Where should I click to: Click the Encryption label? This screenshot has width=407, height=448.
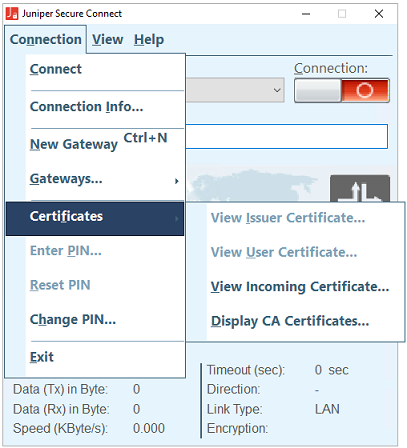click(x=237, y=428)
